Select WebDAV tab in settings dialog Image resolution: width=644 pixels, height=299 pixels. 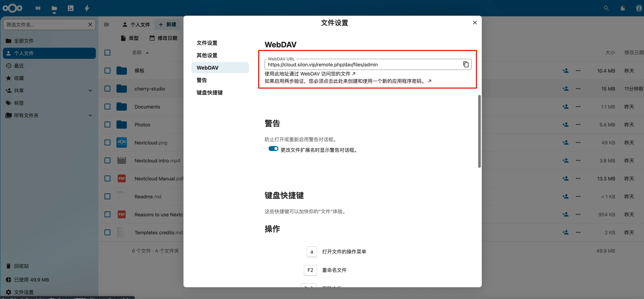(220, 68)
